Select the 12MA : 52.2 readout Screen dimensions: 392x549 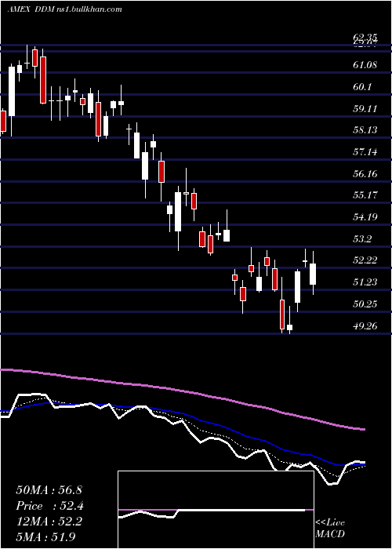tap(49, 522)
